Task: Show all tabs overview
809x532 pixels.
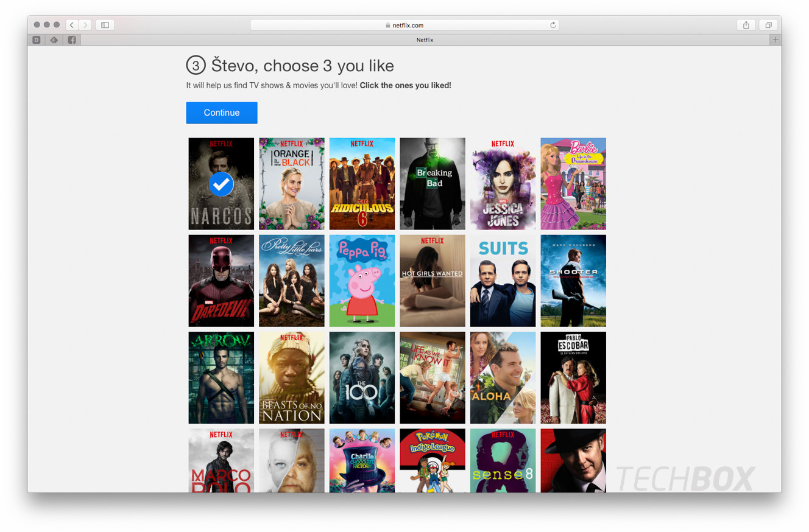Action: pos(768,25)
